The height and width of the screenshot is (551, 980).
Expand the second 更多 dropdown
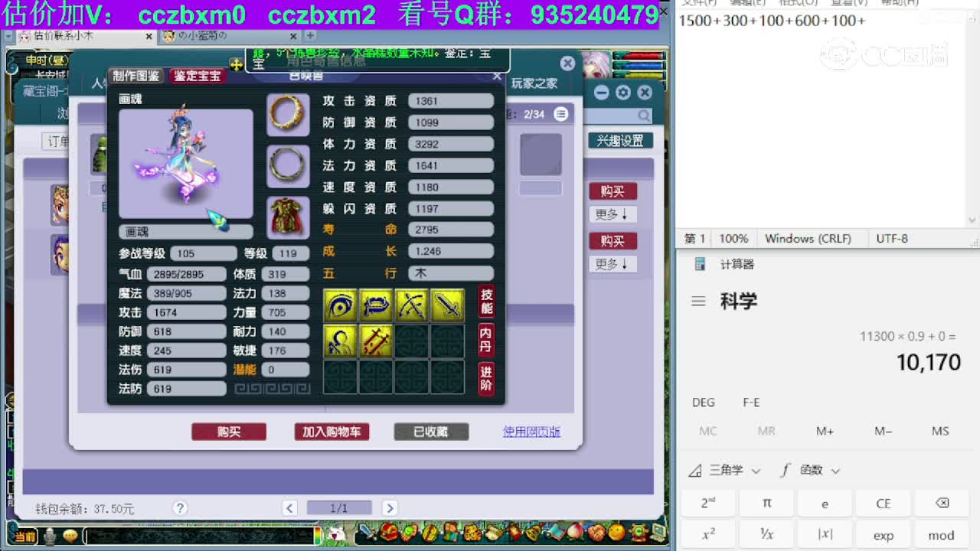[x=612, y=264]
